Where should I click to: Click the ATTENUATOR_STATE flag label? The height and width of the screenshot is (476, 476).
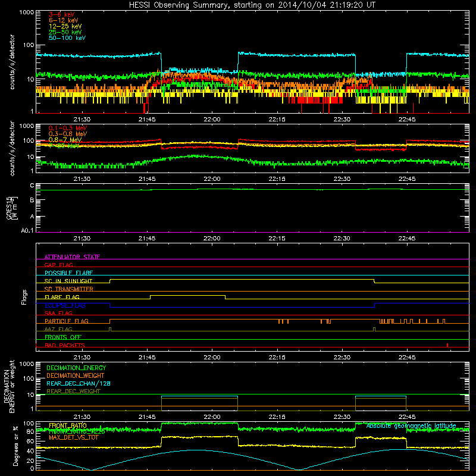pyautogui.click(x=72, y=257)
